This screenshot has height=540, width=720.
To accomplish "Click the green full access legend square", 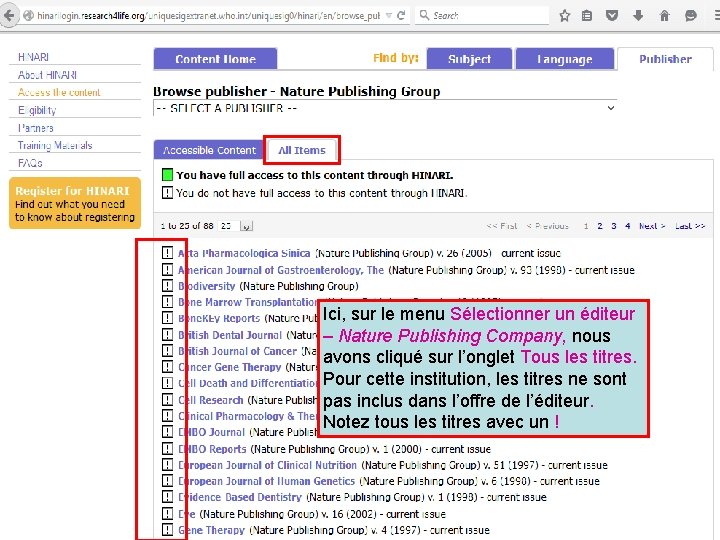I will [x=167, y=175].
